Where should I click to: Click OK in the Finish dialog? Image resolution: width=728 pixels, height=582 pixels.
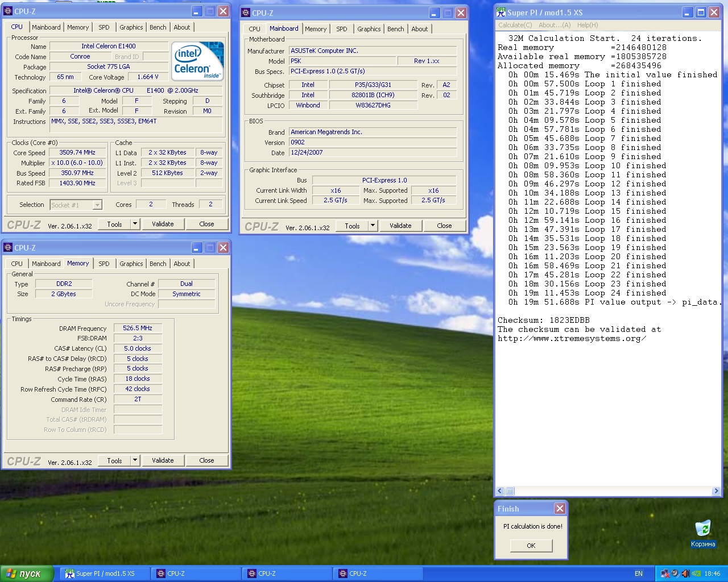tap(531, 546)
